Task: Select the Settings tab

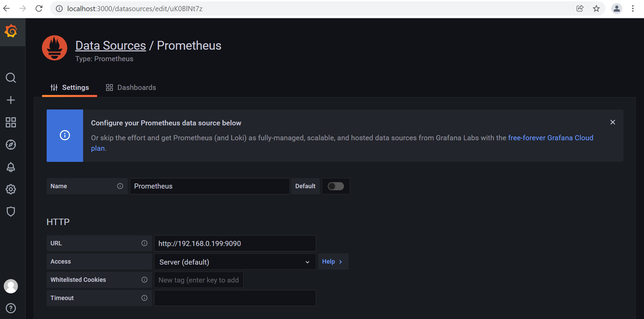Action: (x=70, y=88)
